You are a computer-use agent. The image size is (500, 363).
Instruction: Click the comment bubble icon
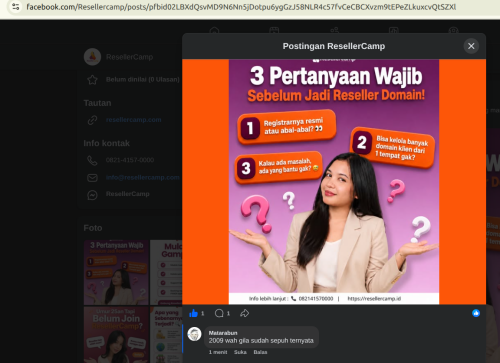tap(219, 313)
